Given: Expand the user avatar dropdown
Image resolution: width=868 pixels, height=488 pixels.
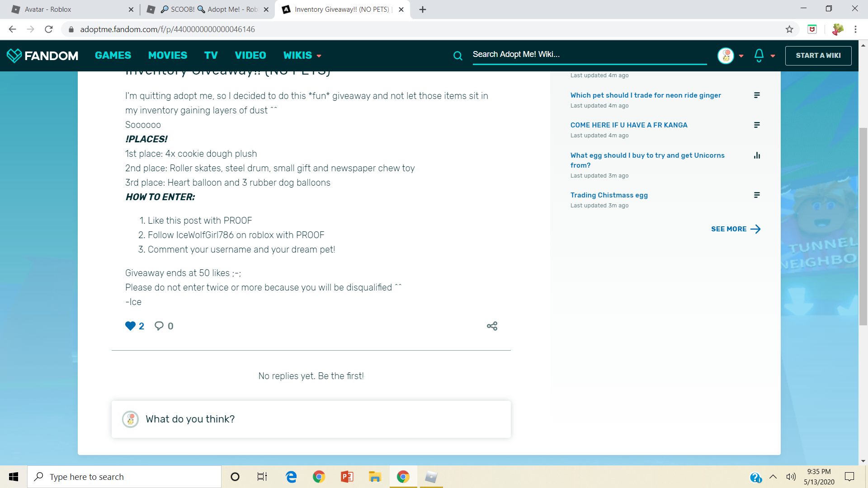Looking at the screenshot, I should point(741,56).
